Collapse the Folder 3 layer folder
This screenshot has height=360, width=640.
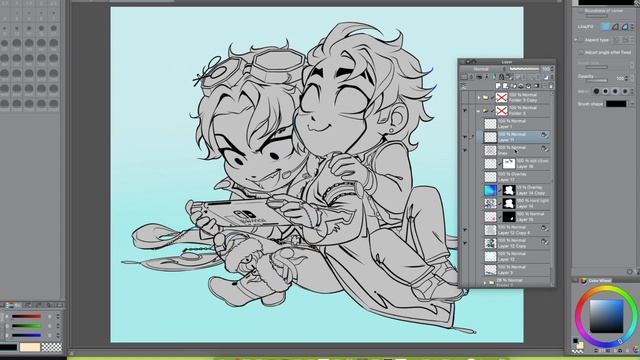(x=478, y=111)
